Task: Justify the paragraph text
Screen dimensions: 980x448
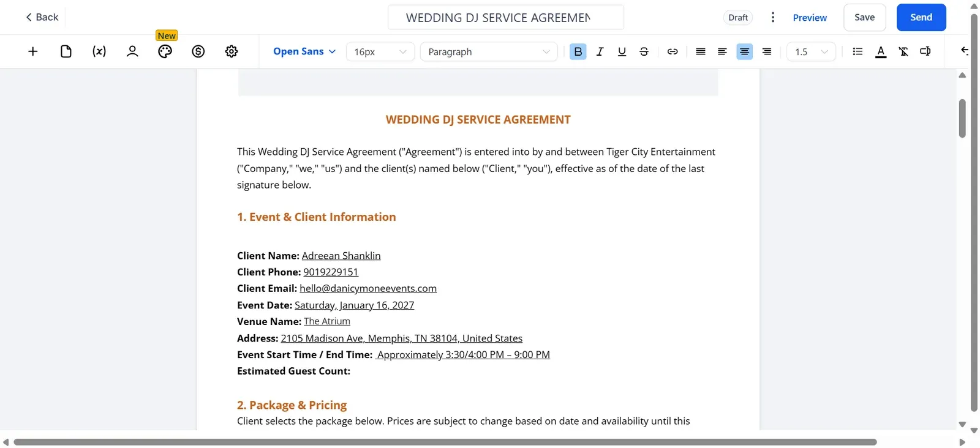Action: coord(701,51)
